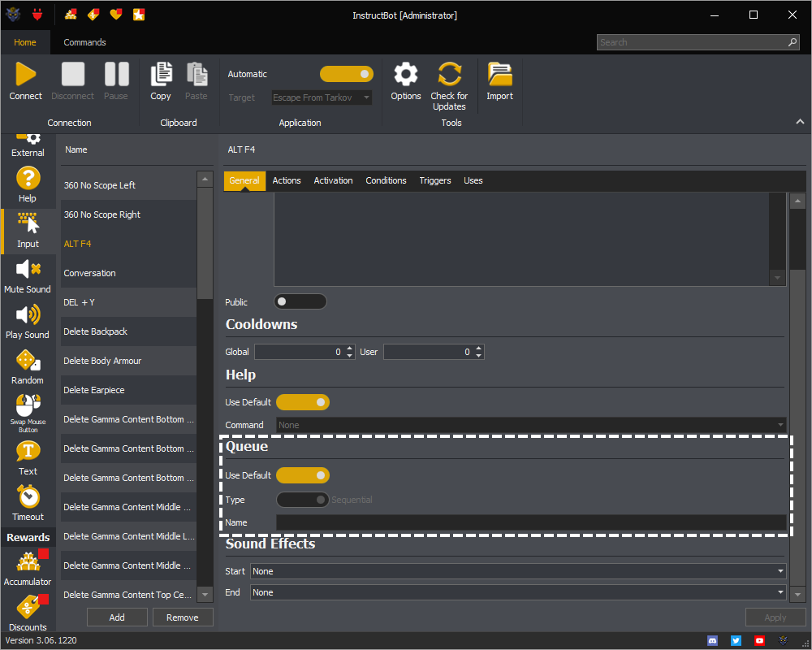Open the Uses tab
Image resolution: width=812 pixels, height=650 pixels.
tap(473, 180)
